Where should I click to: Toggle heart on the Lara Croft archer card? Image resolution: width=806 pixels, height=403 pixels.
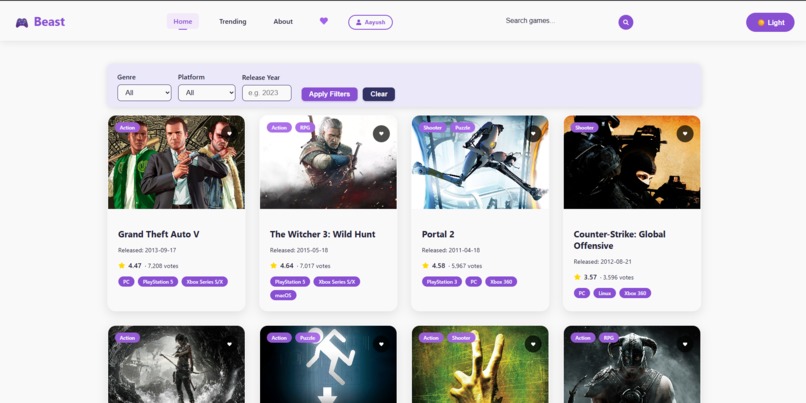pos(229,344)
